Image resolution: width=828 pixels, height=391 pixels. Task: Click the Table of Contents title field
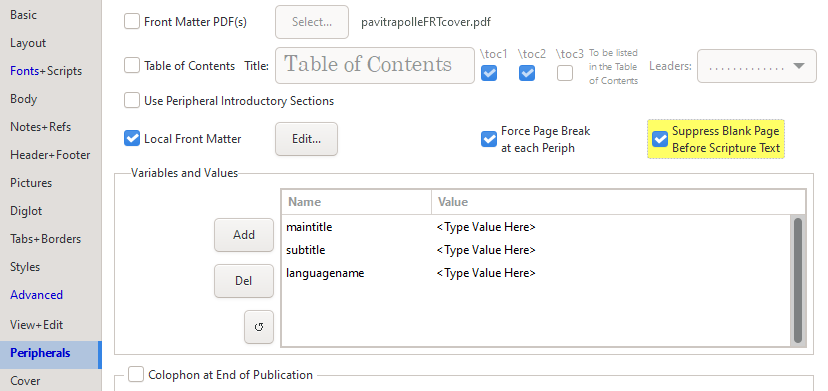[374, 66]
